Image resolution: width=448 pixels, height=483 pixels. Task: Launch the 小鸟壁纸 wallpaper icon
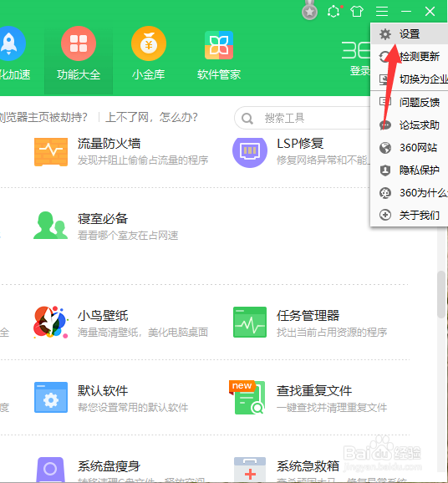pyautogui.click(x=50, y=323)
